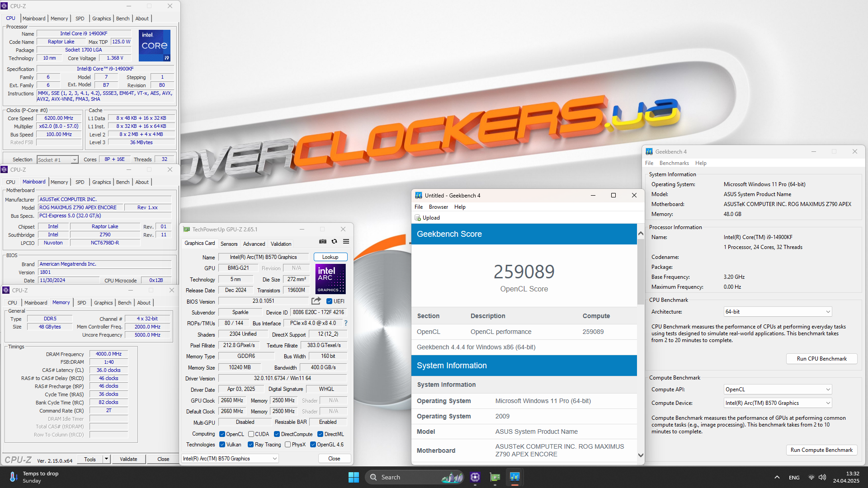Open the Architecture 64-bit dropdown
This screenshot has width=868, height=488.
point(778,312)
